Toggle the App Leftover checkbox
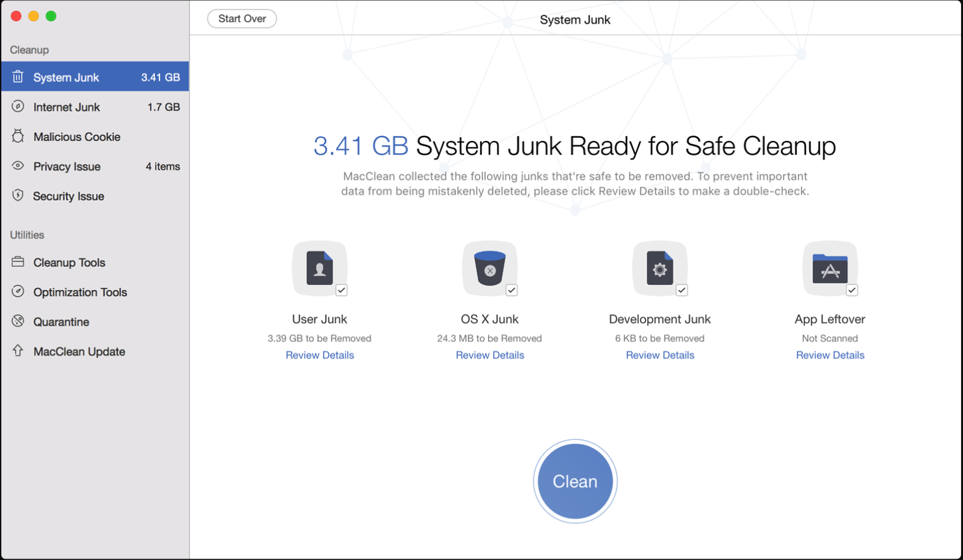Image resolution: width=963 pixels, height=560 pixels. click(x=852, y=290)
